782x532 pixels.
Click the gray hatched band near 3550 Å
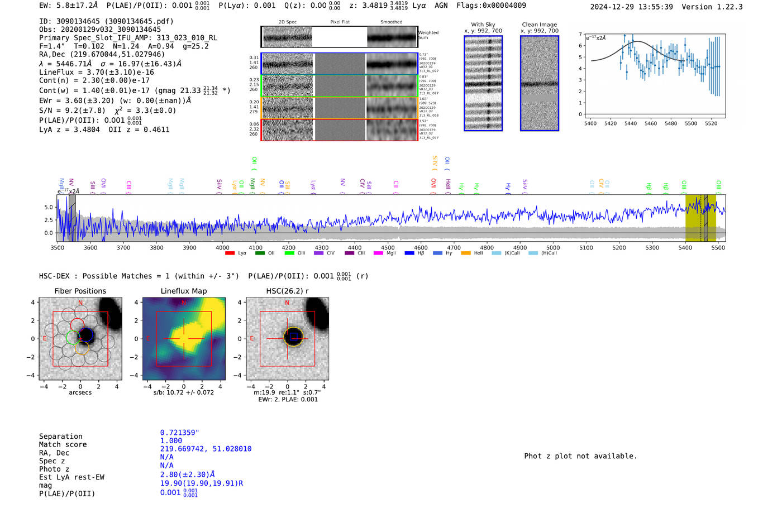click(x=72, y=218)
